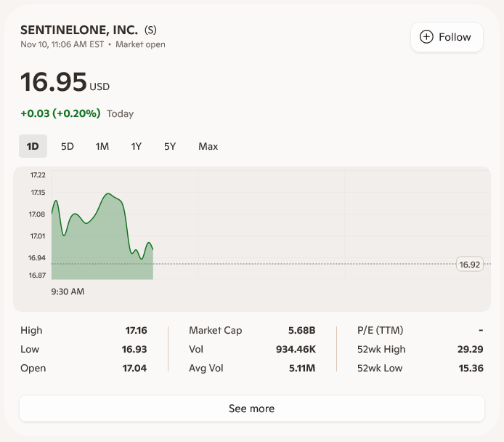Choose the 1M time range
504x442 pixels.
[102, 146]
